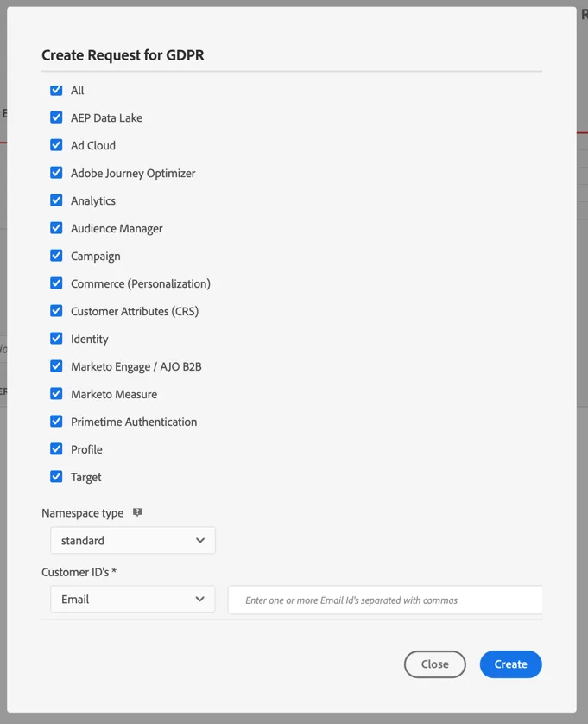The height and width of the screenshot is (724, 588).
Task: Focus the Email IDs input field
Action: pos(385,600)
